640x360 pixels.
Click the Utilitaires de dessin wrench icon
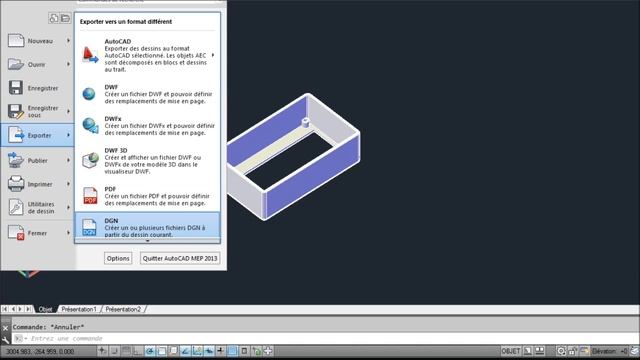click(16, 207)
